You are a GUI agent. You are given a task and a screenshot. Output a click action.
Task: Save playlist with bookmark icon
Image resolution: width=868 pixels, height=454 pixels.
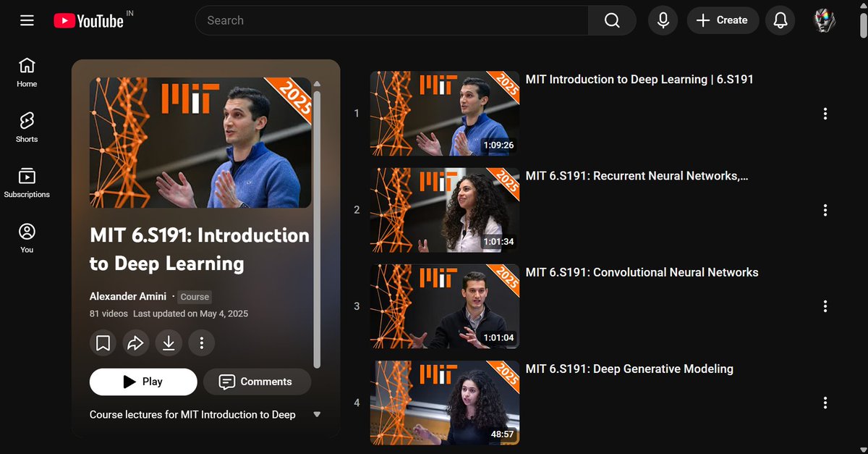pos(103,342)
